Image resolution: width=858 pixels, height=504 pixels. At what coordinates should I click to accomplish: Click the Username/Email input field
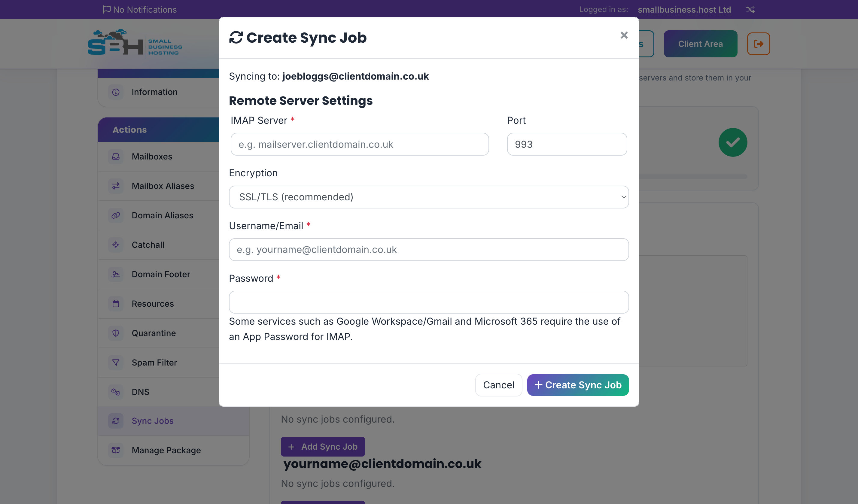429,250
